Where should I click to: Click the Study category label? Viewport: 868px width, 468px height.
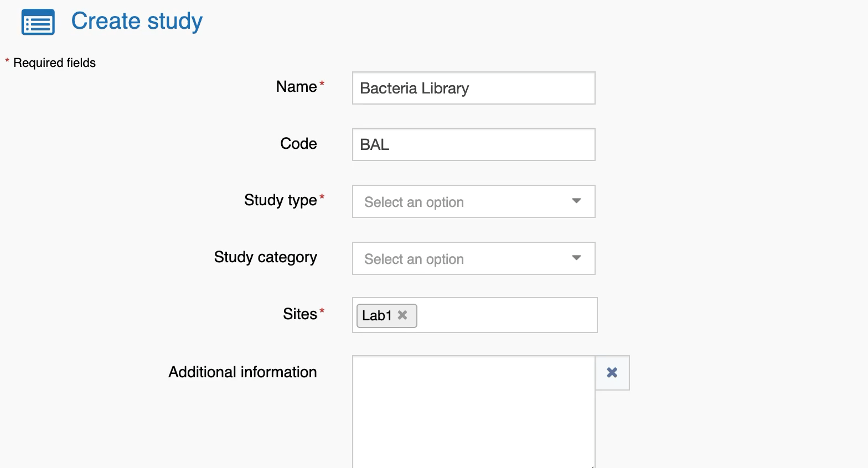click(265, 257)
